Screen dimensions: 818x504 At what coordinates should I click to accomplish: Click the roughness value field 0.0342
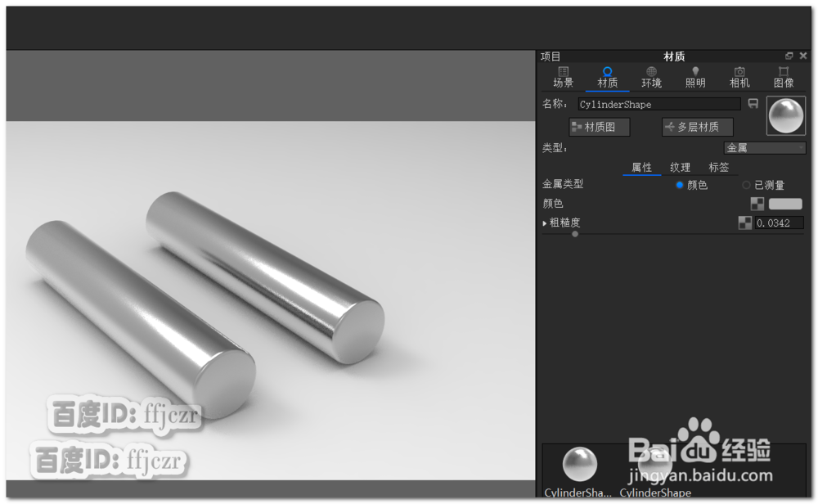point(780,223)
